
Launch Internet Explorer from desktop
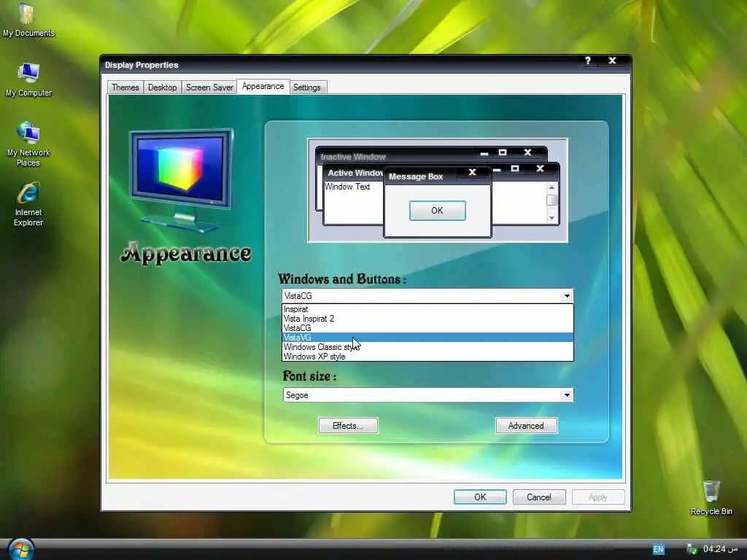tap(28, 204)
